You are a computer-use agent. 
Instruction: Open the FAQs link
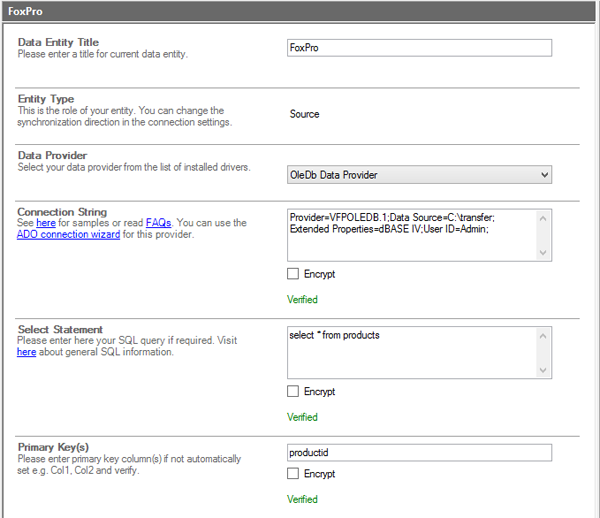point(158,223)
